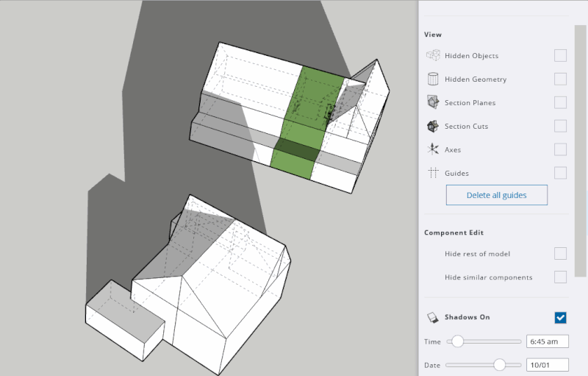
Task: Click the Hidden Objects label
Action: [471, 55]
